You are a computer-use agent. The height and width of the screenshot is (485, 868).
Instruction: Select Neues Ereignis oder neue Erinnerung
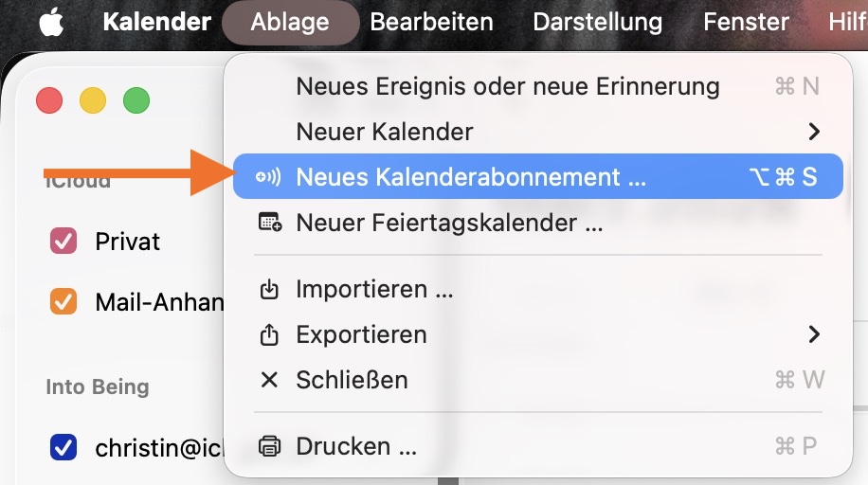pyautogui.click(x=508, y=86)
